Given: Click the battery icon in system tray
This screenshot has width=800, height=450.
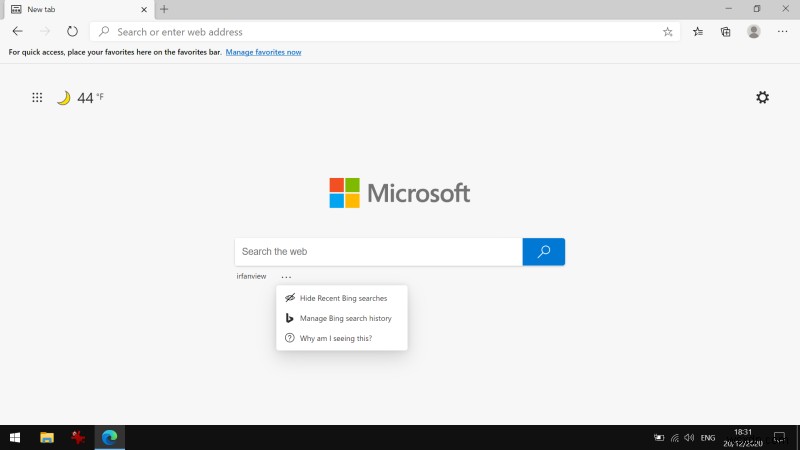Looking at the screenshot, I should click(659, 438).
